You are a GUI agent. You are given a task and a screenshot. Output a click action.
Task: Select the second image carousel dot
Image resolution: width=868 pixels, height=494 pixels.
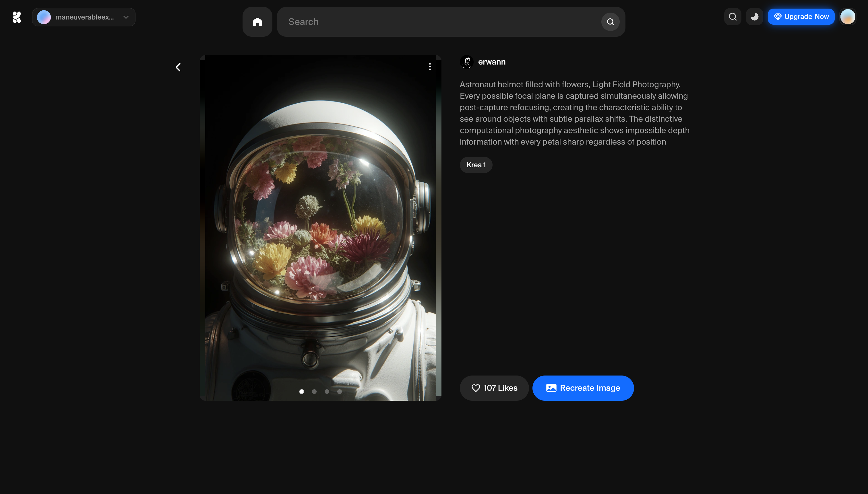(314, 392)
